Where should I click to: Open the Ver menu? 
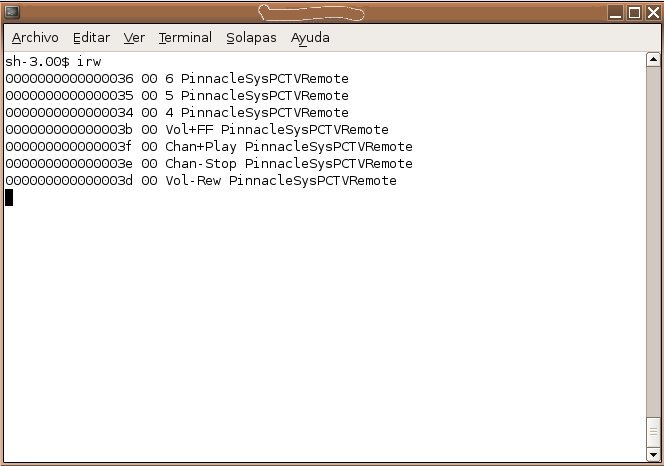coord(134,38)
